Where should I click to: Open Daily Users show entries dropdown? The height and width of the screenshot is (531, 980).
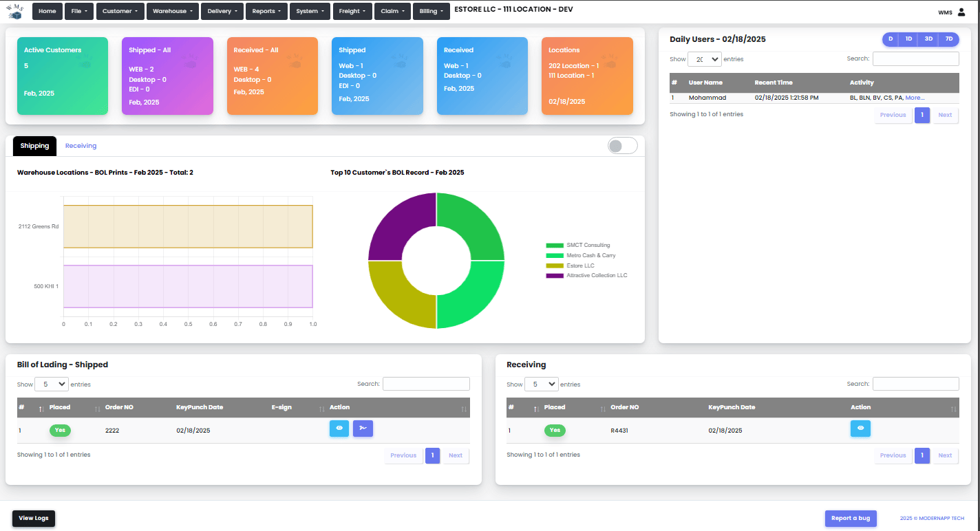pos(705,59)
